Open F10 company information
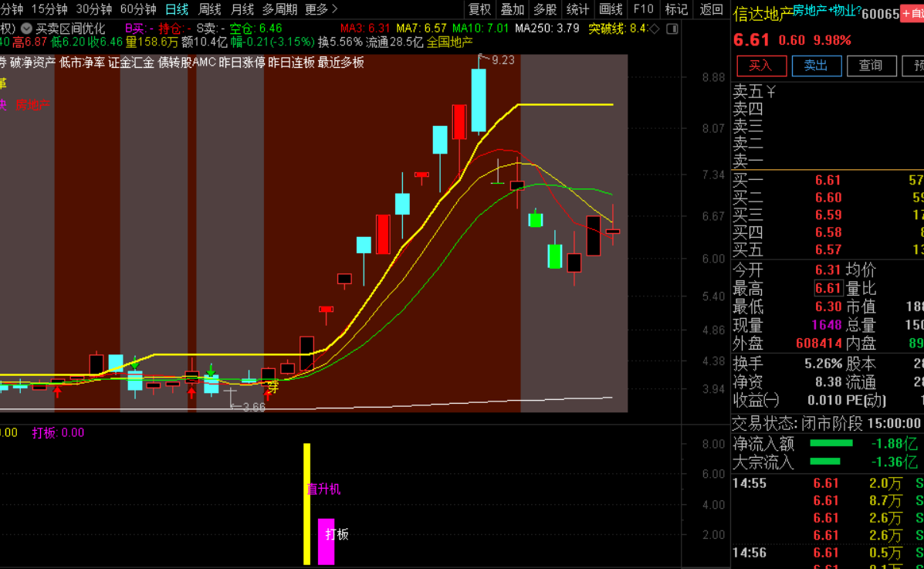The width and height of the screenshot is (924, 569). (x=643, y=9)
